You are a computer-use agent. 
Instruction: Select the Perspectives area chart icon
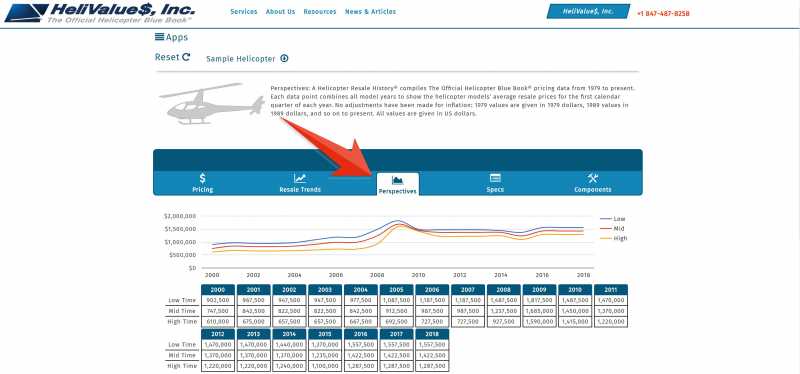pyautogui.click(x=397, y=180)
